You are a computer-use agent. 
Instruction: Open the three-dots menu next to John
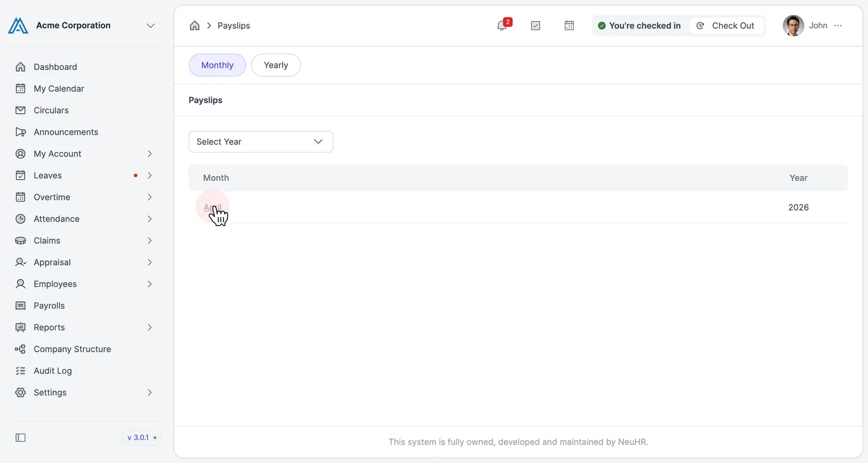point(838,25)
